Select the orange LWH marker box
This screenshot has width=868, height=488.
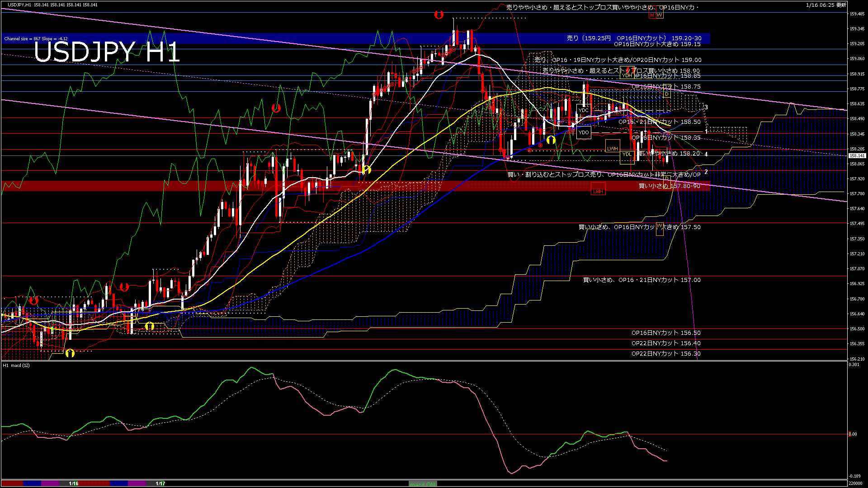point(613,149)
